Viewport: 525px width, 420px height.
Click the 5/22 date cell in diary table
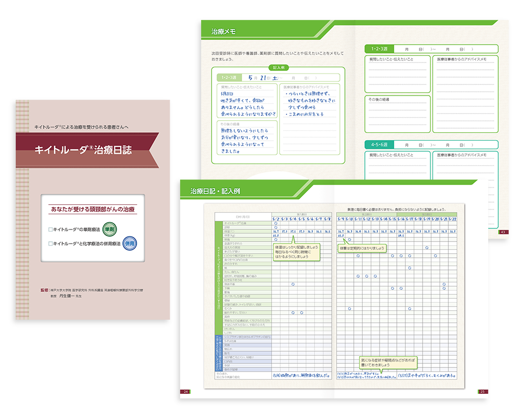point(453,219)
